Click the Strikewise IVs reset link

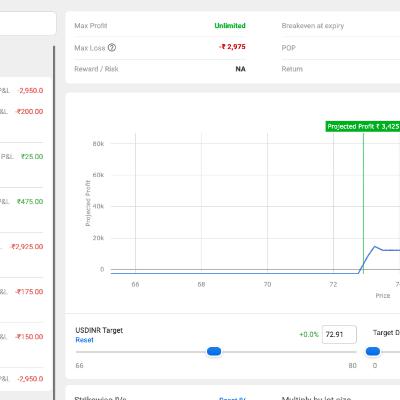pyautogui.click(x=232, y=398)
